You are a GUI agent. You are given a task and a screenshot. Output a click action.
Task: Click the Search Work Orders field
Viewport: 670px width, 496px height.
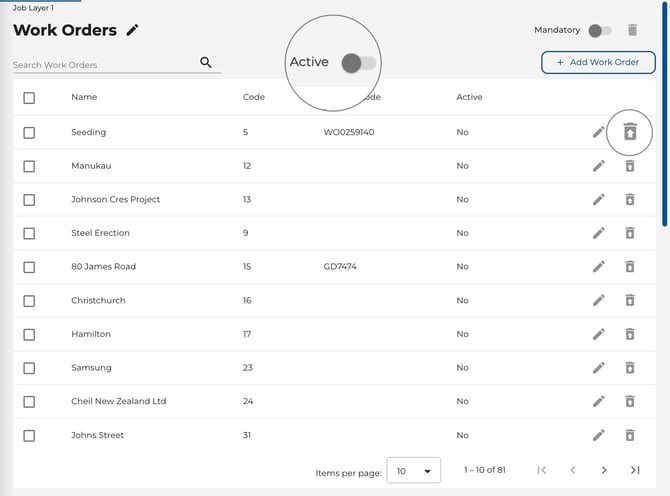point(103,65)
